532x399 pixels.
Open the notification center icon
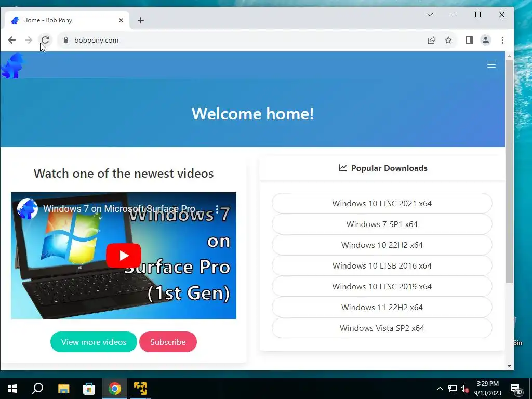click(x=516, y=389)
